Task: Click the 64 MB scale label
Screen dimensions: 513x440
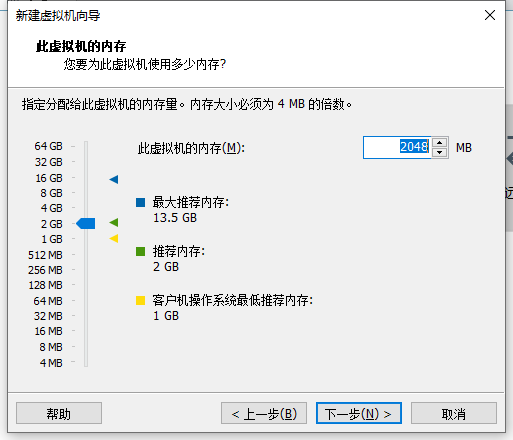Action: click(x=48, y=301)
